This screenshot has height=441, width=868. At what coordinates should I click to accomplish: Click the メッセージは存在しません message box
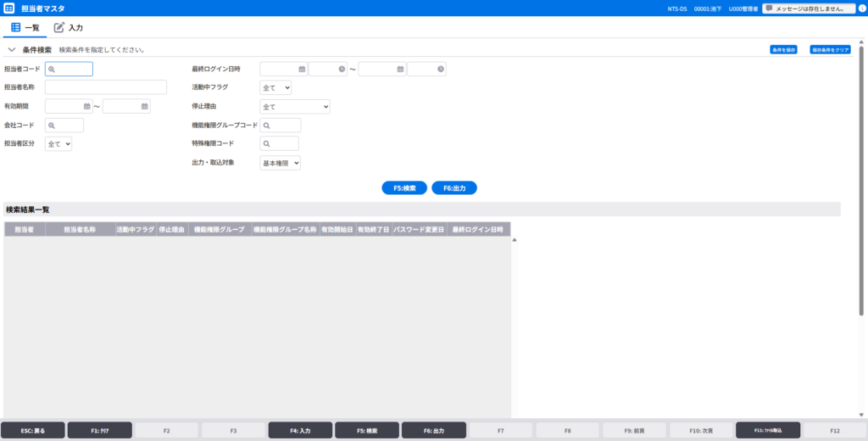[x=810, y=8]
